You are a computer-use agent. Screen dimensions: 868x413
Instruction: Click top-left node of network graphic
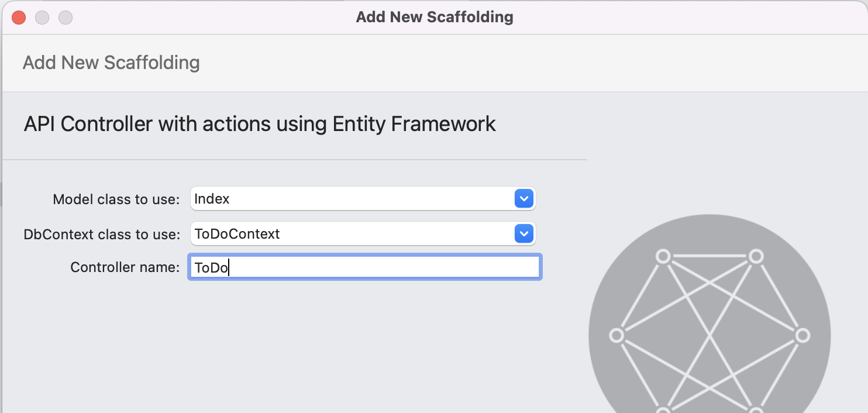663,256
